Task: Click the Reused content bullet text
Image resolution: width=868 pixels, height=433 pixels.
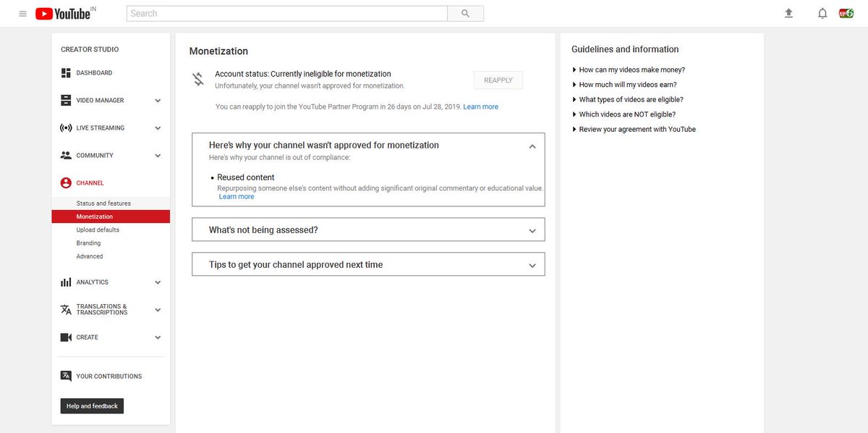Action: click(246, 177)
